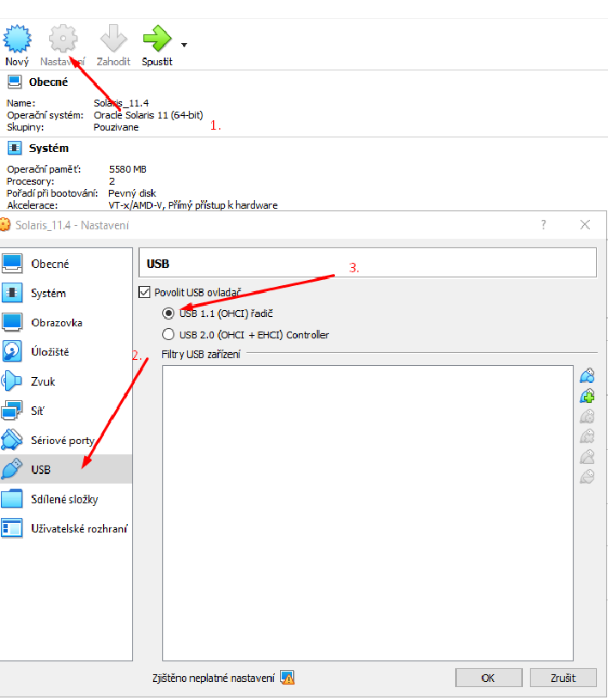608x700 pixels.
Task: Click the Pouzivane group value
Action: click(116, 127)
